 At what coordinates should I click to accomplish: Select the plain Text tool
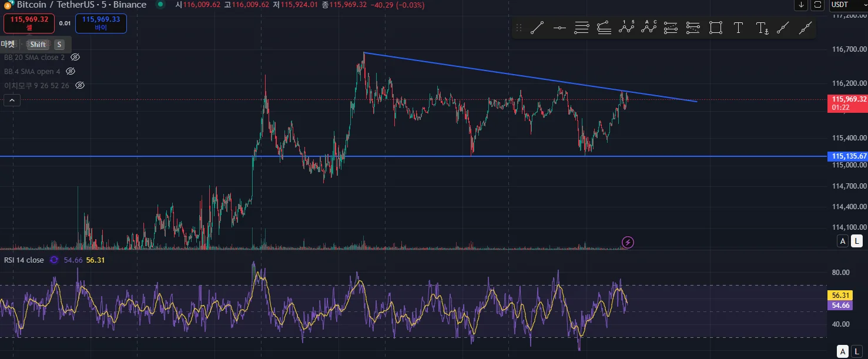[x=738, y=28]
